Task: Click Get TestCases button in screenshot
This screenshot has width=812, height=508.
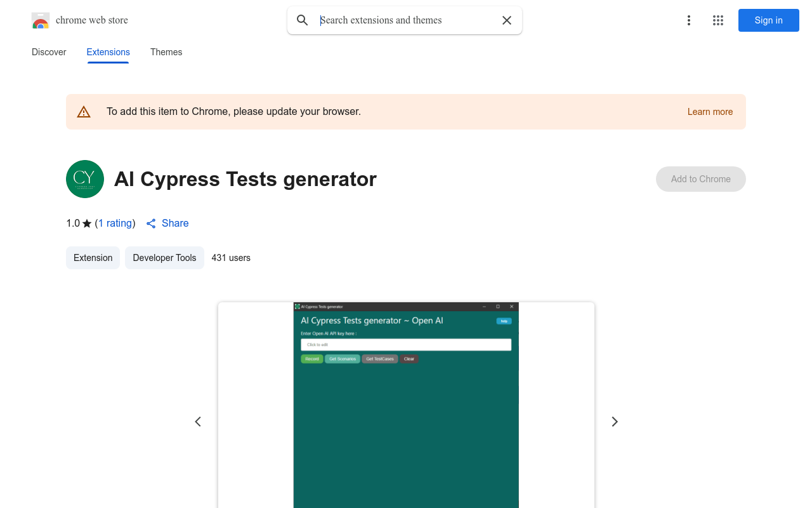Action: pyautogui.click(x=380, y=359)
